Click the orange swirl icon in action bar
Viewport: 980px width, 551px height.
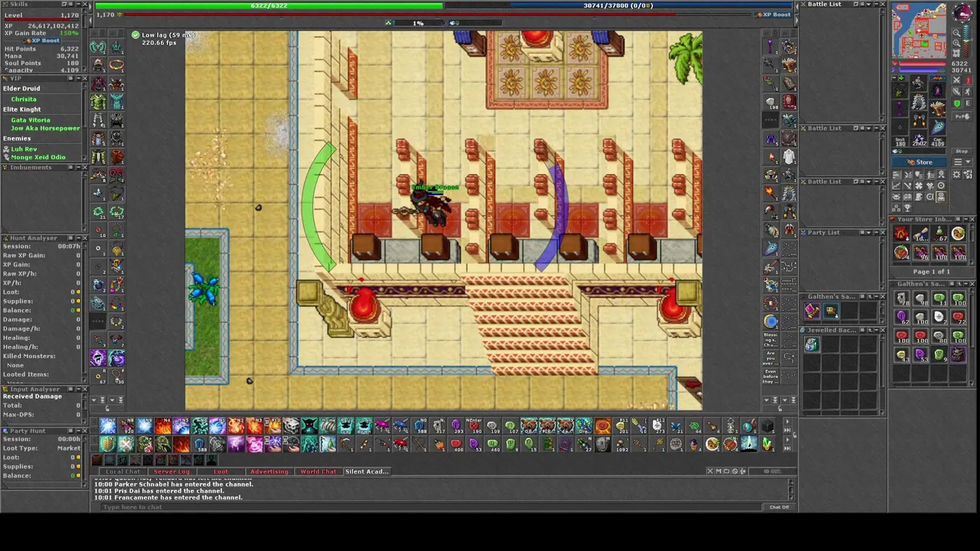603,427
